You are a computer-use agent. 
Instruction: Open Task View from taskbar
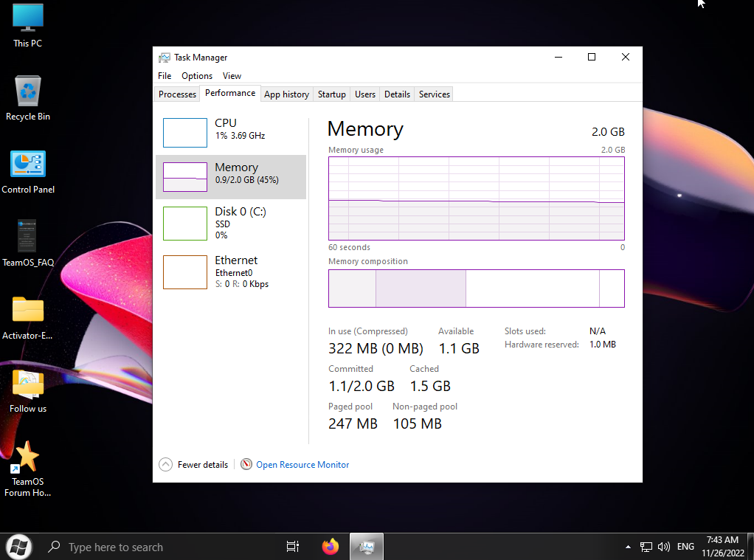click(292, 547)
